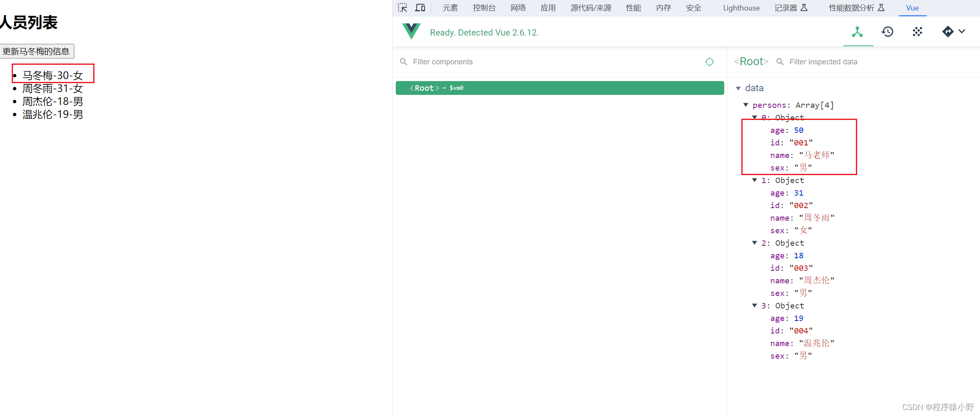Click the inspect element picker icon
The height and width of the screenshot is (415, 980).
[402, 8]
